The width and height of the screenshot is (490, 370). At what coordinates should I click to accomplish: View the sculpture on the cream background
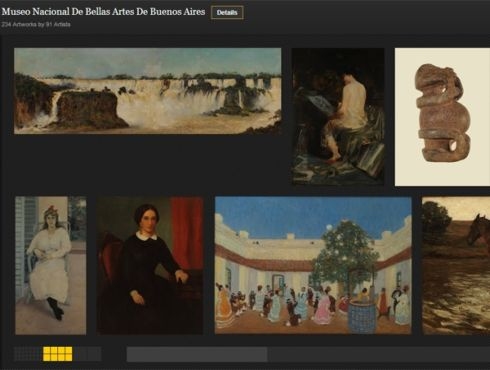442,117
